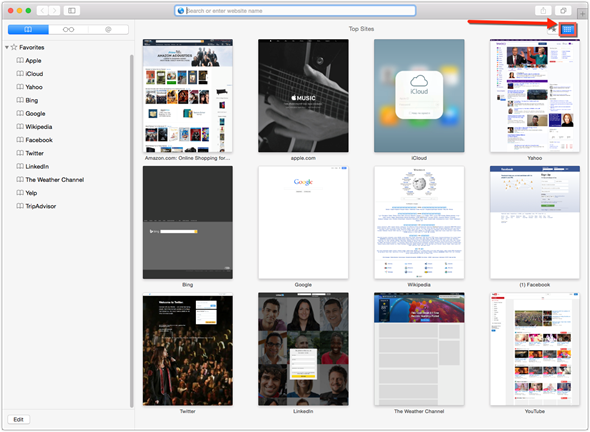This screenshot has height=432, width=590.
Task: Open the iCloud Top Sites thumbnail
Action: coord(419,96)
